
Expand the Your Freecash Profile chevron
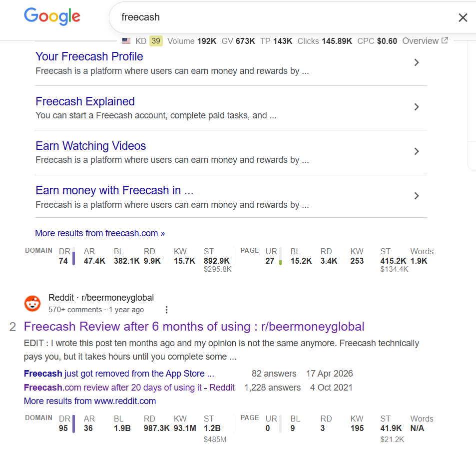[x=417, y=62]
